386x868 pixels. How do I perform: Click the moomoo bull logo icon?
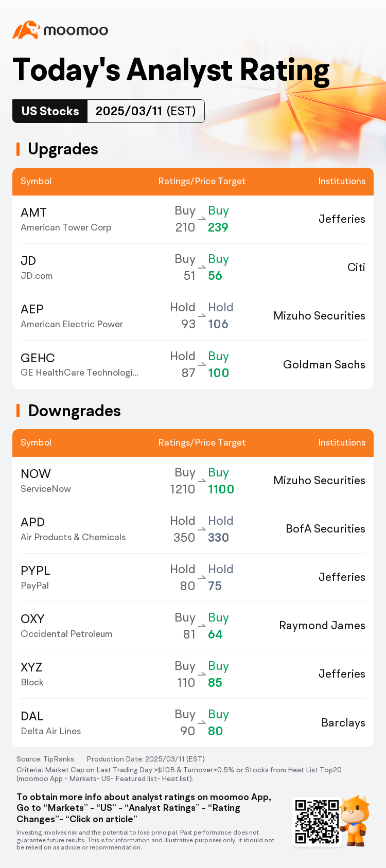tap(26, 30)
